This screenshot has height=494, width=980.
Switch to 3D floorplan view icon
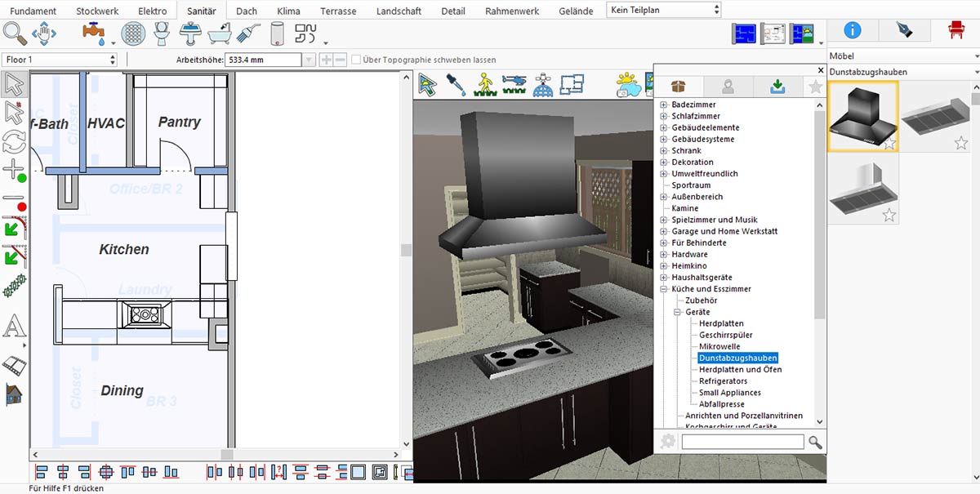pyautogui.click(x=572, y=84)
